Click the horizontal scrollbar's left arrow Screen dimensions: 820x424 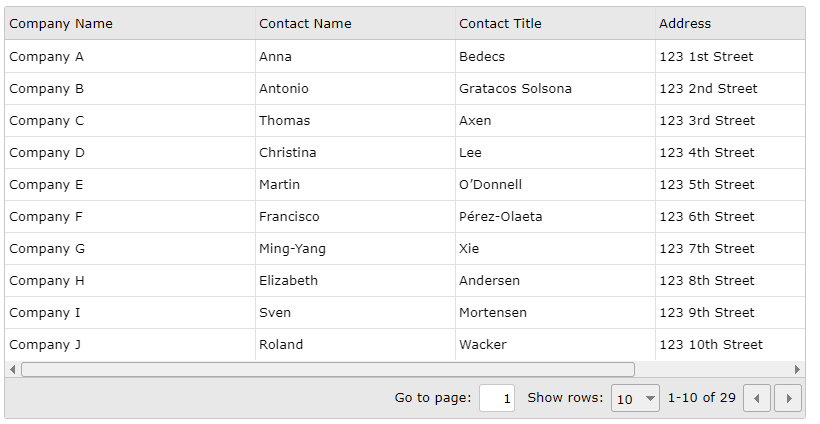coord(13,370)
